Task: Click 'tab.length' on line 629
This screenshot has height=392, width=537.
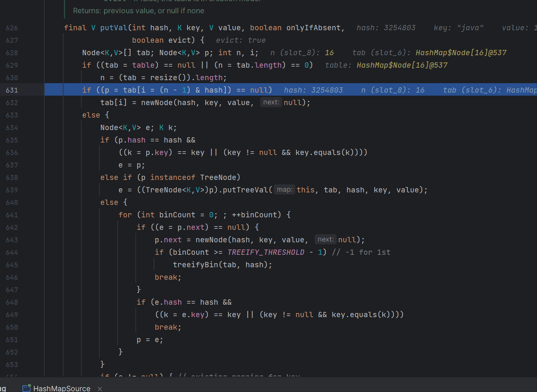Action: [x=259, y=65]
